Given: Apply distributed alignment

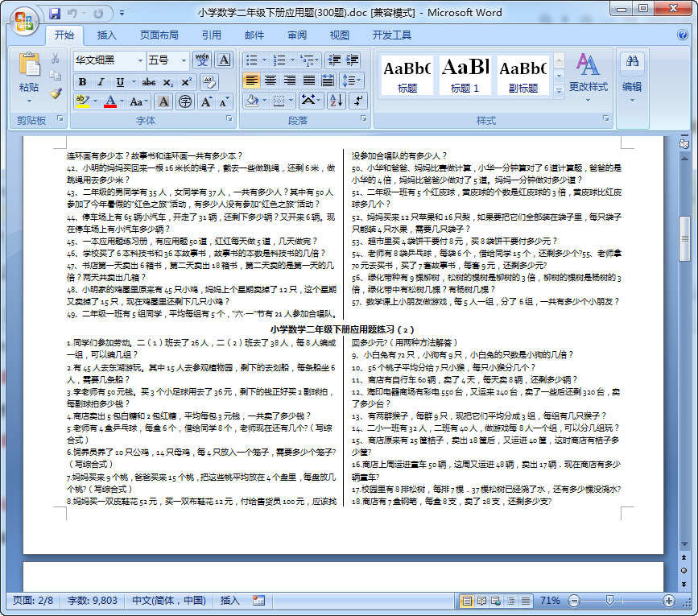Looking at the screenshot, I should point(328,81).
